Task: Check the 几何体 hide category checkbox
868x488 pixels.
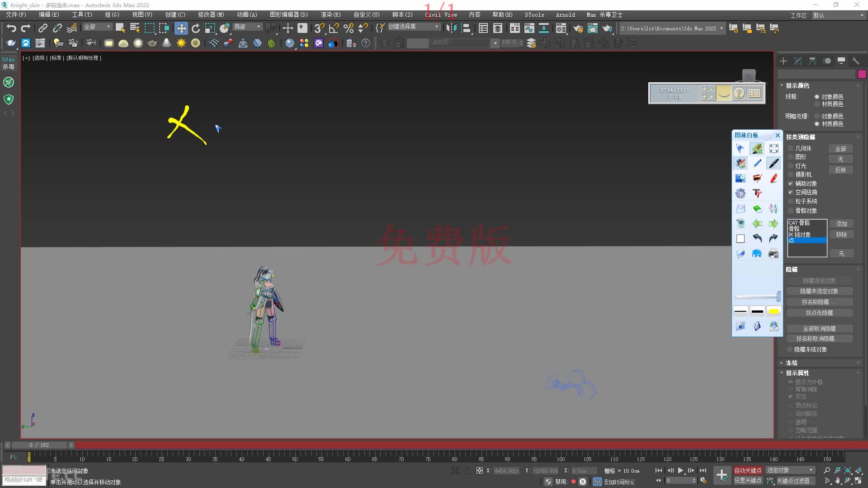Action: (790, 148)
